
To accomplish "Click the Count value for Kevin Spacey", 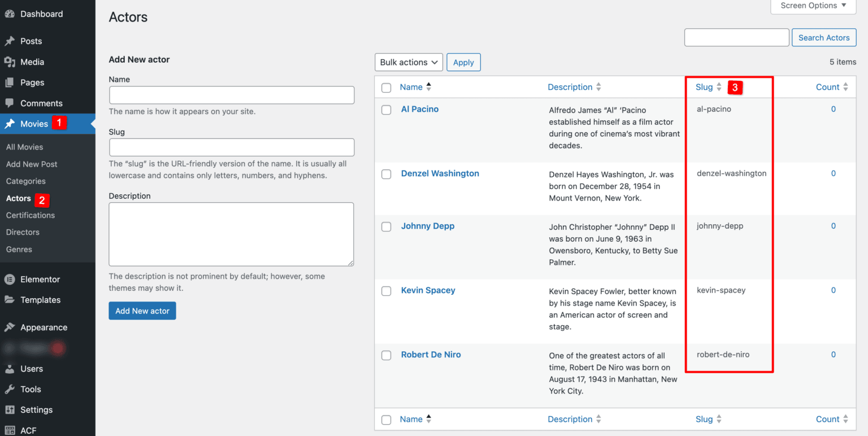I will [x=833, y=290].
